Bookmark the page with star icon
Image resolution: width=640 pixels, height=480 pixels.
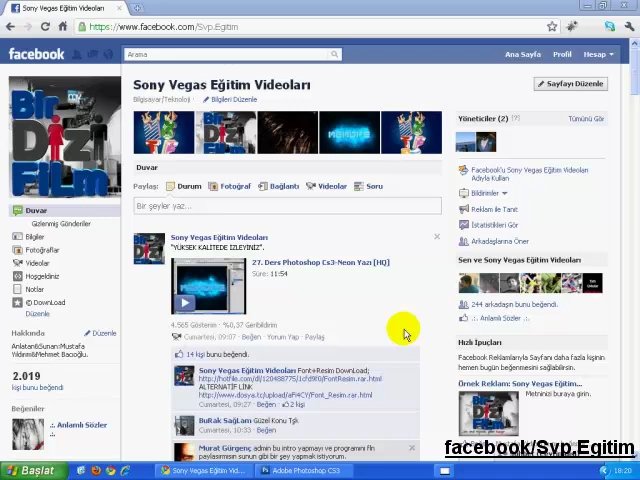pos(552,27)
